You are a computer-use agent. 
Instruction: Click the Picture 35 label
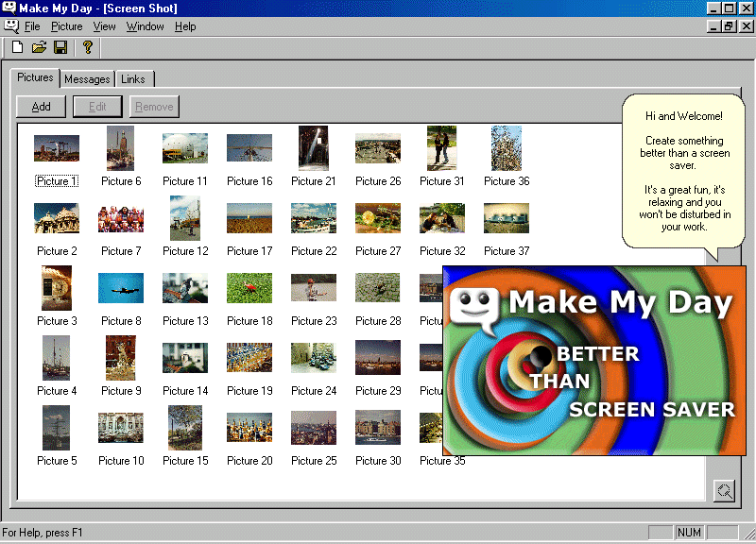click(x=442, y=461)
